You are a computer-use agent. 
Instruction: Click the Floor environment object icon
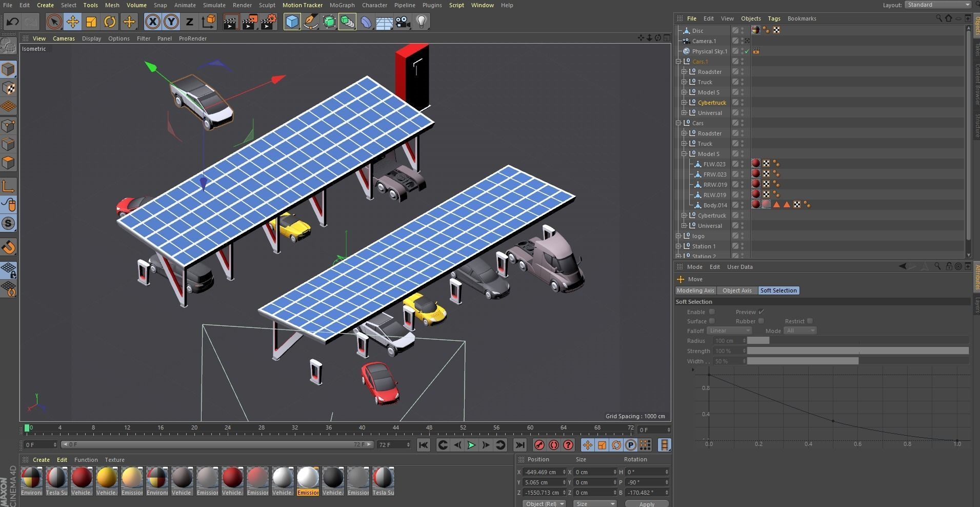point(384,22)
